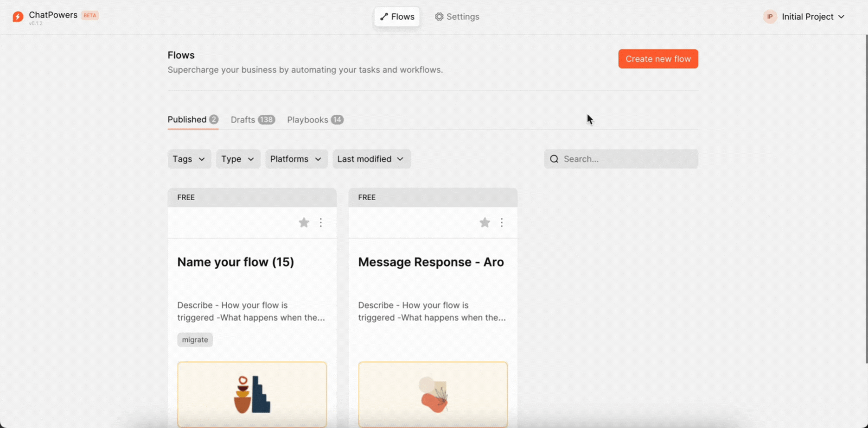The height and width of the screenshot is (428, 868).
Task: Open the Last modified sort dropdown
Action: 371,159
